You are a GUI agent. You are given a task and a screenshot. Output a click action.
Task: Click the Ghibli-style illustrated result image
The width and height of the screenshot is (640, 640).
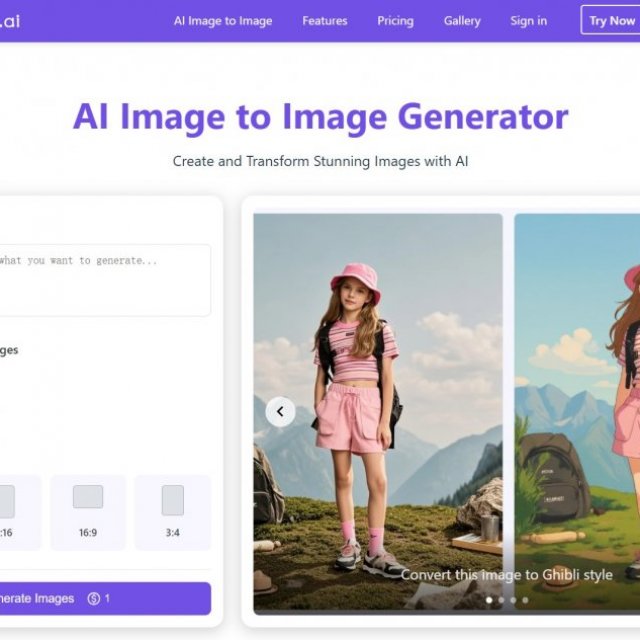pos(577,412)
